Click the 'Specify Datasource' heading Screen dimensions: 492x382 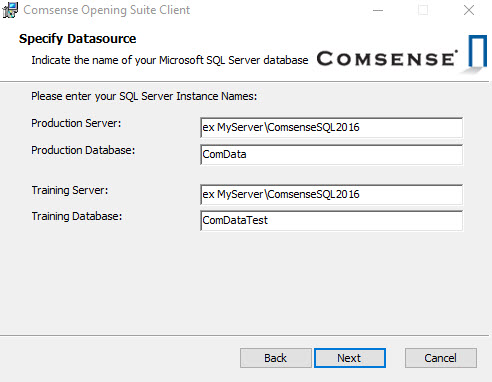pyautogui.click(x=77, y=39)
